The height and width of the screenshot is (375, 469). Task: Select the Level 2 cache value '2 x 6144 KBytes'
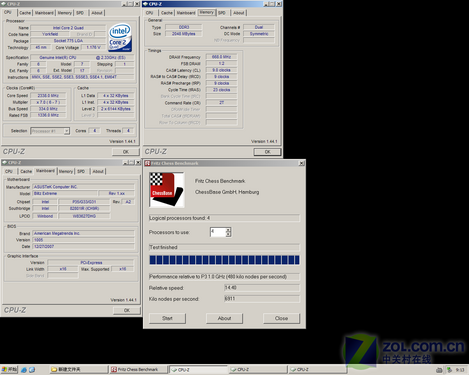pyautogui.click(x=116, y=109)
